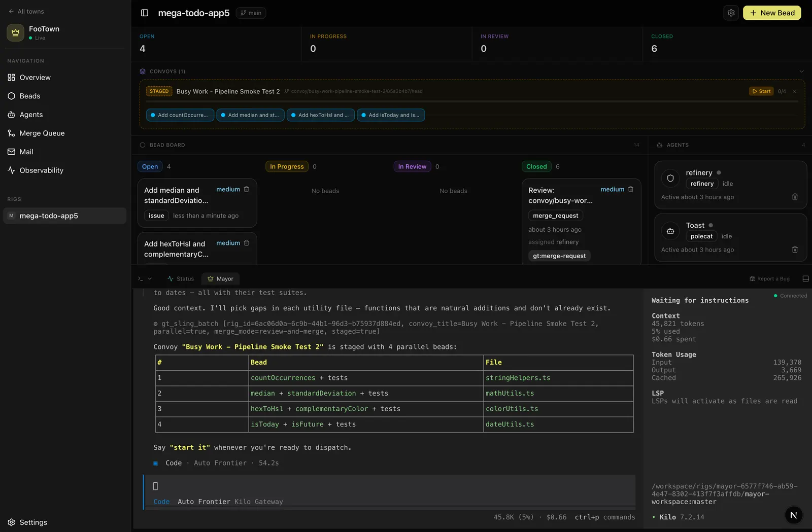The width and height of the screenshot is (812, 532).
Task: Open Merge Queue in navigation
Action: (x=42, y=133)
